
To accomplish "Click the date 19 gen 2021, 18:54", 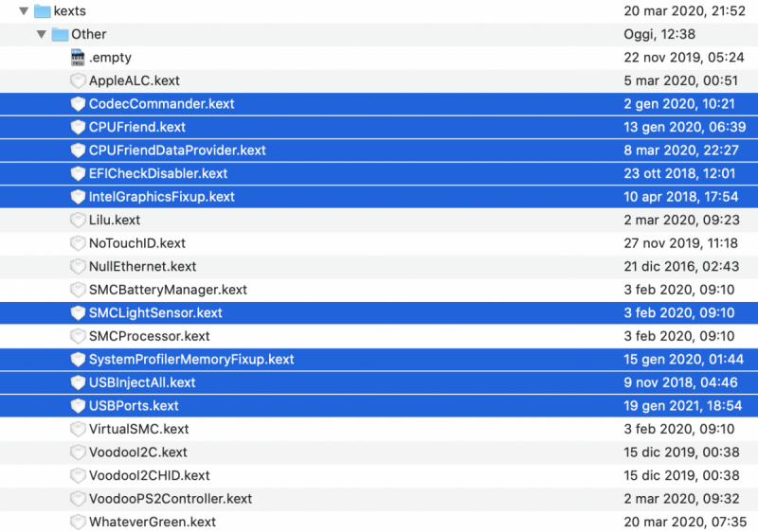I will pos(682,405).
